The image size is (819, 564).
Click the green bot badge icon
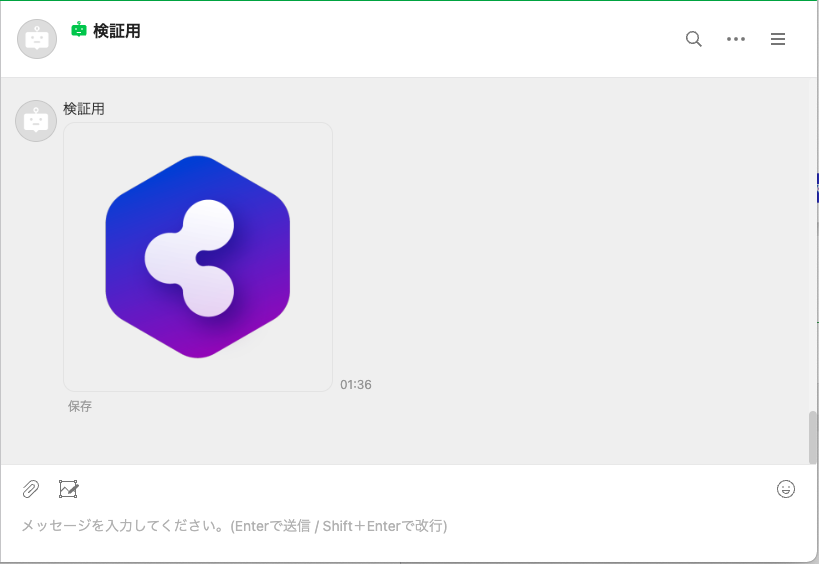79,30
